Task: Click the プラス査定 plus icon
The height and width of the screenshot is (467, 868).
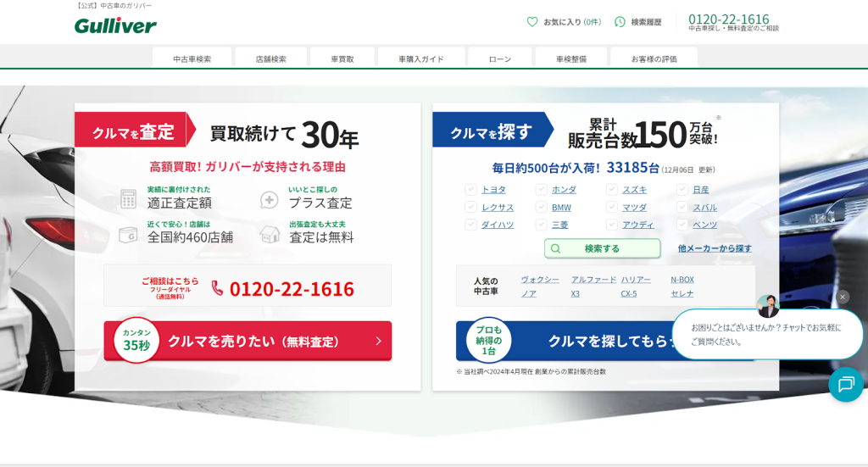Action: pos(270,199)
